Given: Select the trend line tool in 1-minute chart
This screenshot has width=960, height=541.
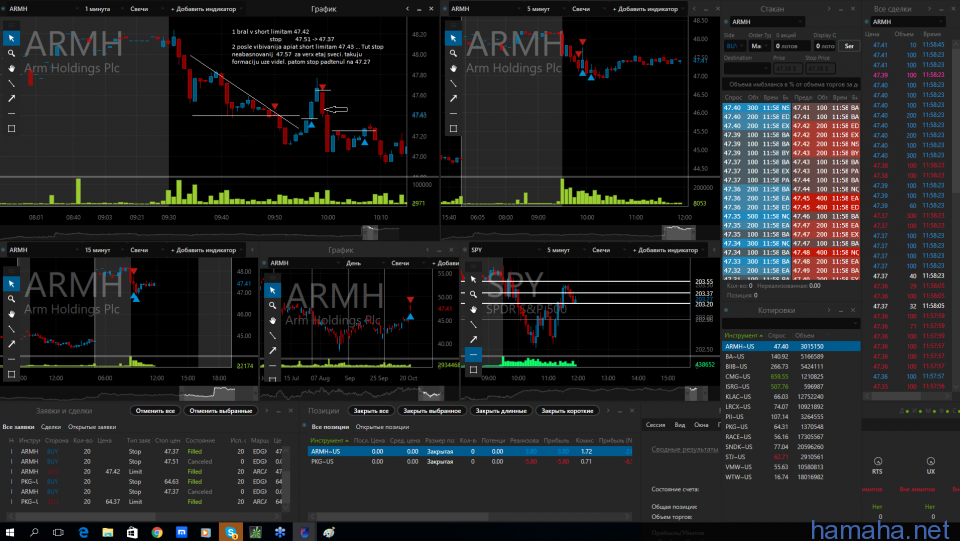Looking at the screenshot, I should [x=11, y=83].
